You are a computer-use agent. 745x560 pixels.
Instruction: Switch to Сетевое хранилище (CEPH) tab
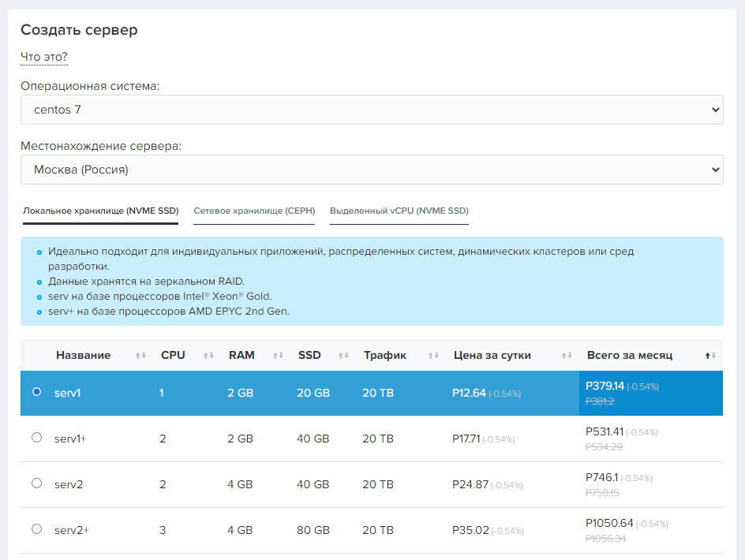coord(254,211)
